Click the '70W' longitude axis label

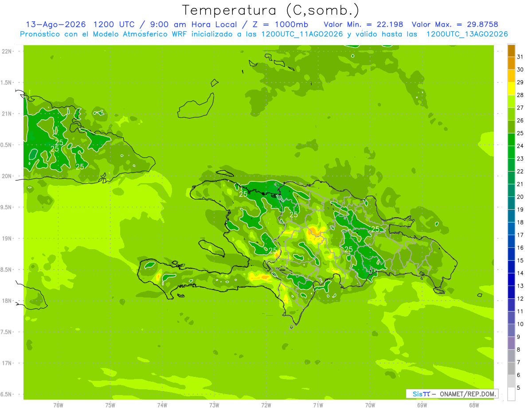[370, 405]
